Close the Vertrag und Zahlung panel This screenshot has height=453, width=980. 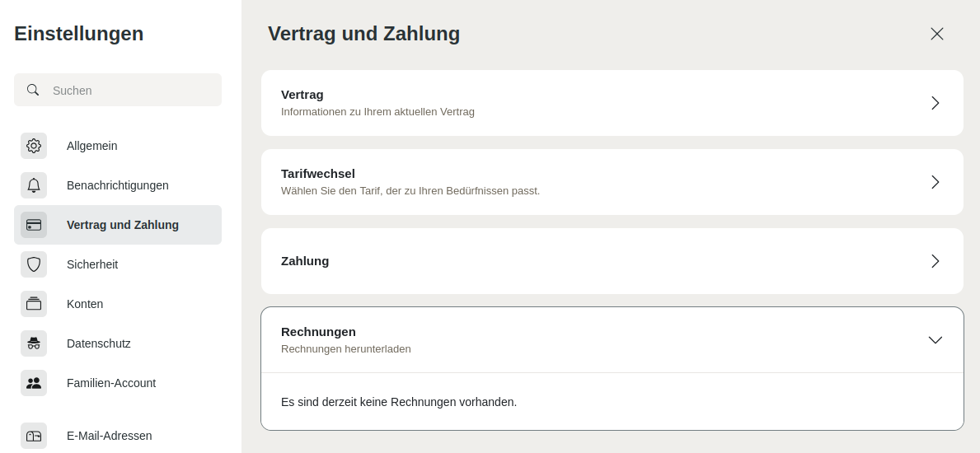[x=936, y=34]
